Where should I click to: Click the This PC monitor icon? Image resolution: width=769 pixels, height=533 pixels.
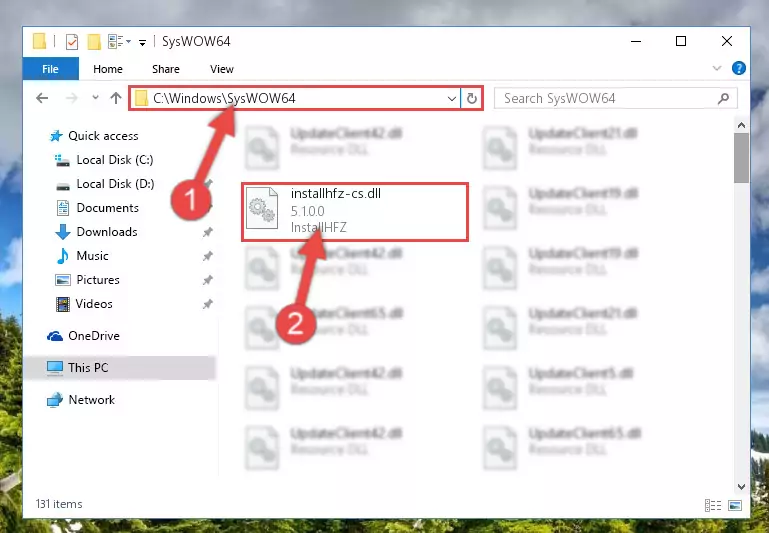pyautogui.click(x=55, y=368)
